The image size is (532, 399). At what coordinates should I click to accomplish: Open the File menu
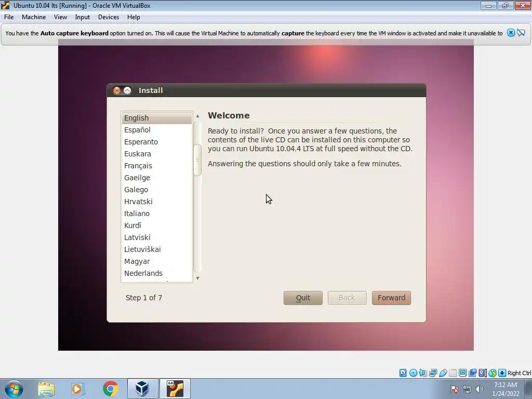(9, 17)
